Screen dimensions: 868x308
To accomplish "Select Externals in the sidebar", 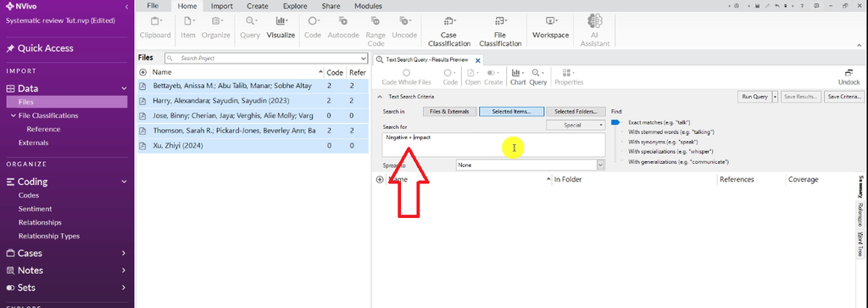I will coord(33,143).
